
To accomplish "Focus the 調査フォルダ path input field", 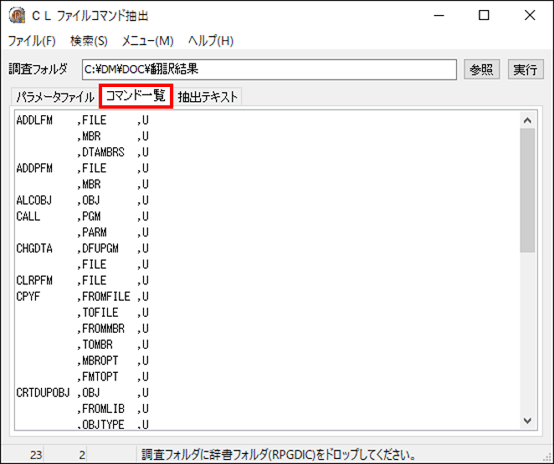I will pos(269,69).
